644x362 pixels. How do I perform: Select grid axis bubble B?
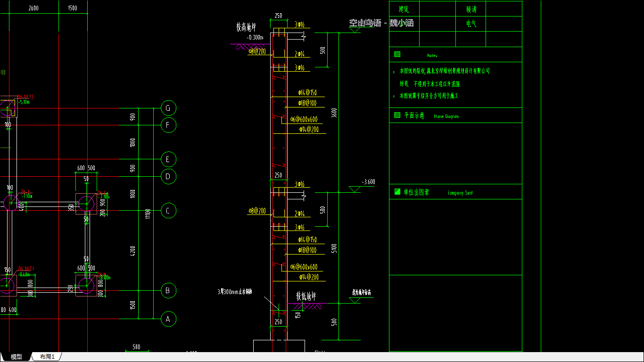(x=168, y=290)
